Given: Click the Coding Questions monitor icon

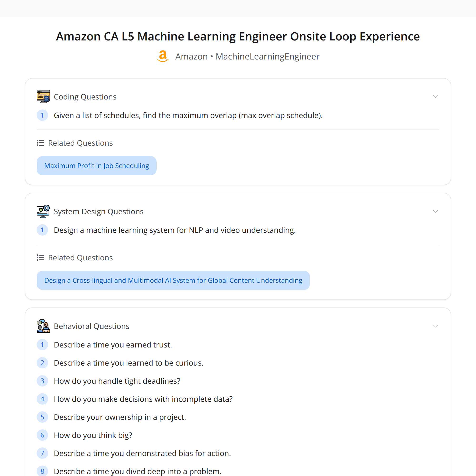Looking at the screenshot, I should (x=43, y=96).
